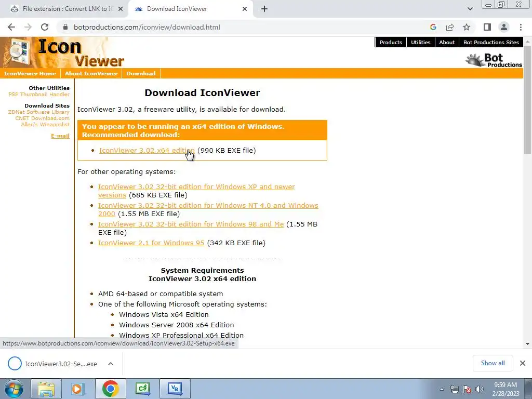Download edition for Windows NT 4.0 and 2000
Image resolution: width=532 pixels, height=399 pixels.
[x=208, y=209]
